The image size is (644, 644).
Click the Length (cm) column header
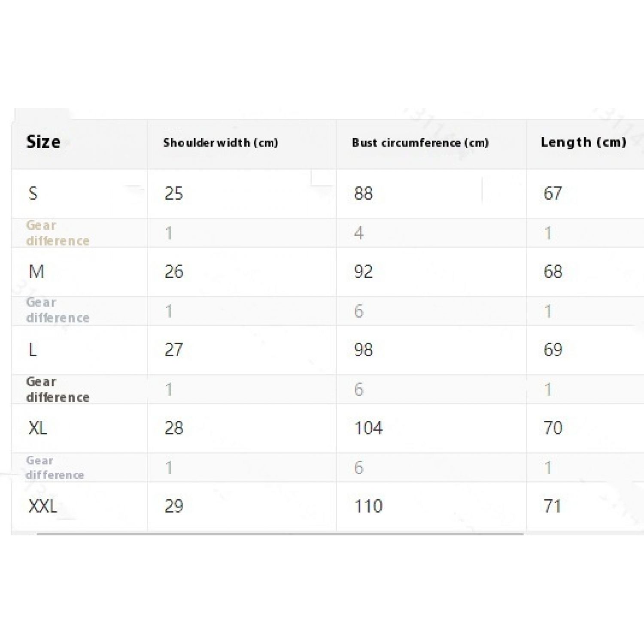583,142
